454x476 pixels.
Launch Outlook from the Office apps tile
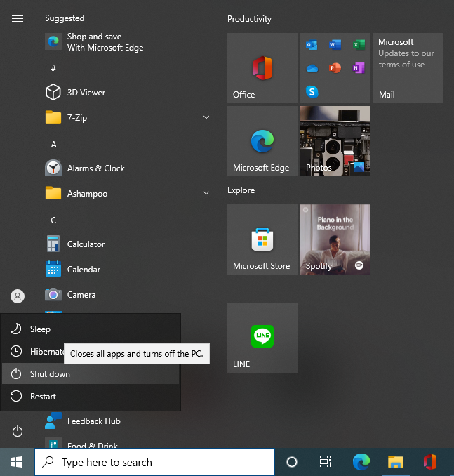[x=312, y=45]
